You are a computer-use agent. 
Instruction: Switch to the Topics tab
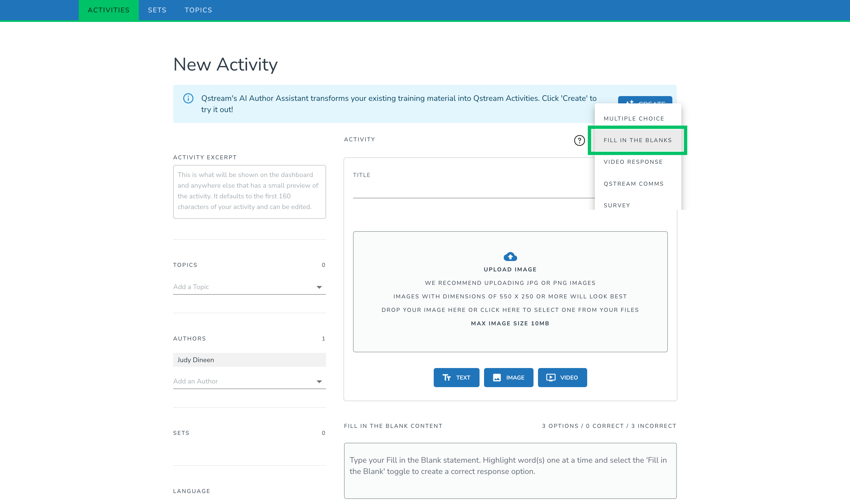(198, 10)
